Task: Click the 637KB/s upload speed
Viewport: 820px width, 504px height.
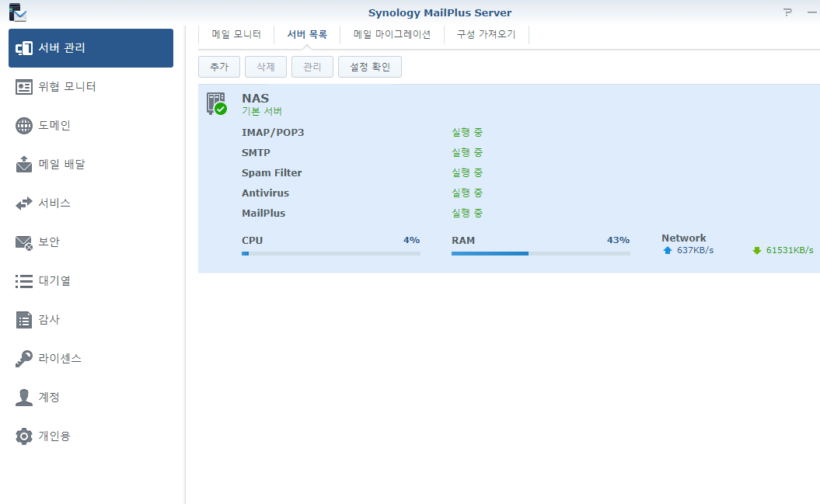Action: tap(695, 250)
